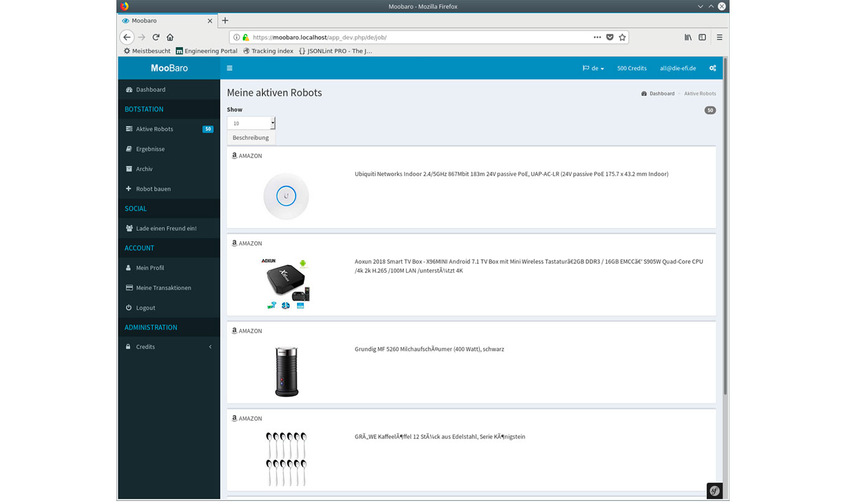Click the Firefox home icon
846x504 pixels.
(170, 37)
